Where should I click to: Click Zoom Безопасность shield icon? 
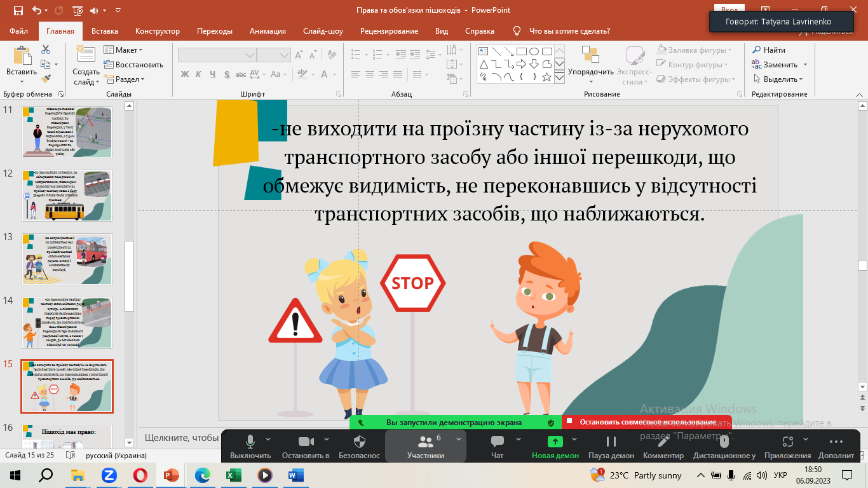[359, 442]
